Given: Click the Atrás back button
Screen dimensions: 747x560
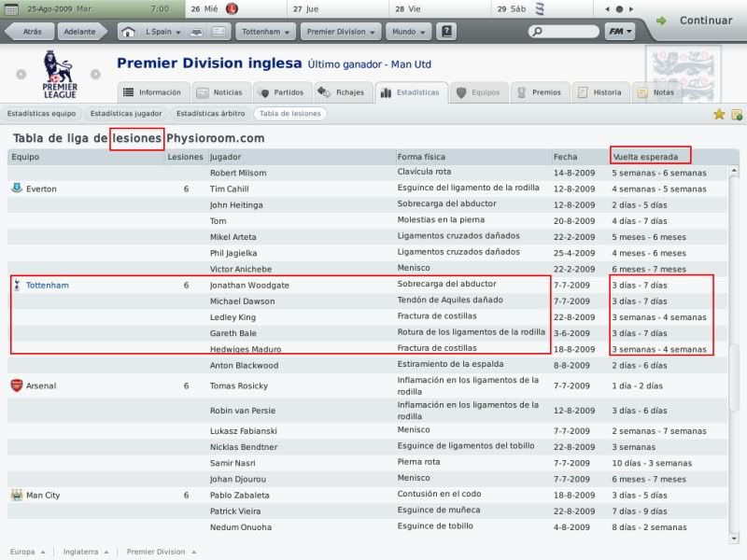Looking at the screenshot, I should click(x=32, y=32).
